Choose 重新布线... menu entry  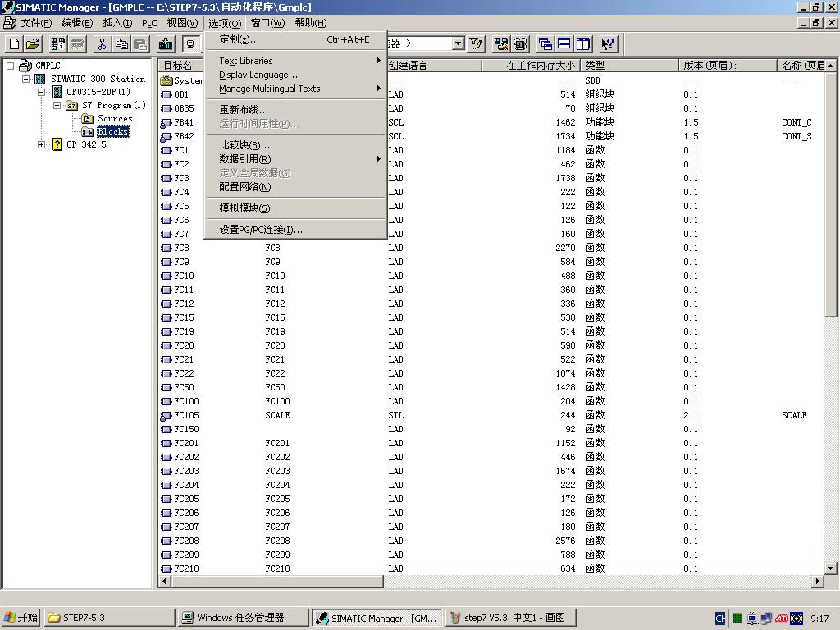(295, 110)
